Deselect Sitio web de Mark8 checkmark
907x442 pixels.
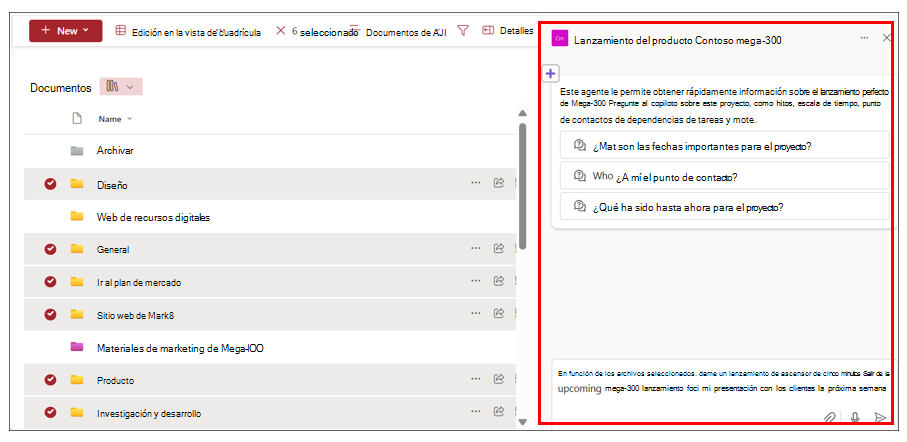click(50, 314)
